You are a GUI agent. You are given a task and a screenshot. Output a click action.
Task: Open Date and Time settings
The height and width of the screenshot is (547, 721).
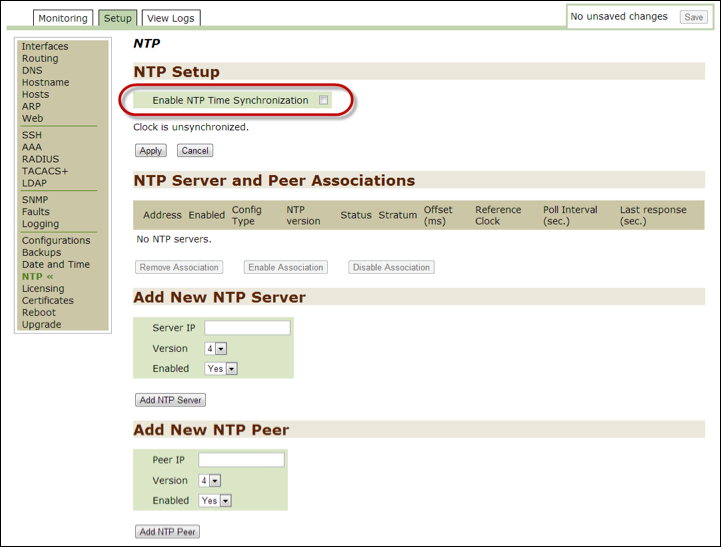point(56,265)
